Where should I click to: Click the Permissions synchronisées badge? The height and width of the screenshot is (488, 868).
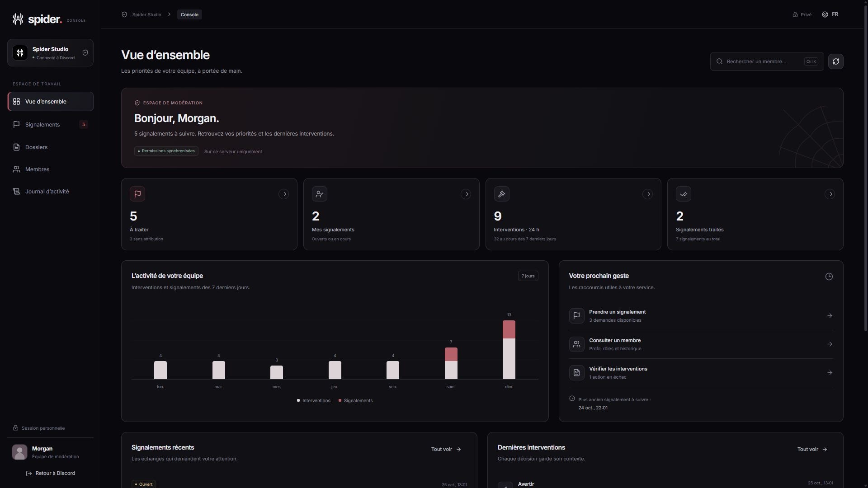click(x=166, y=151)
